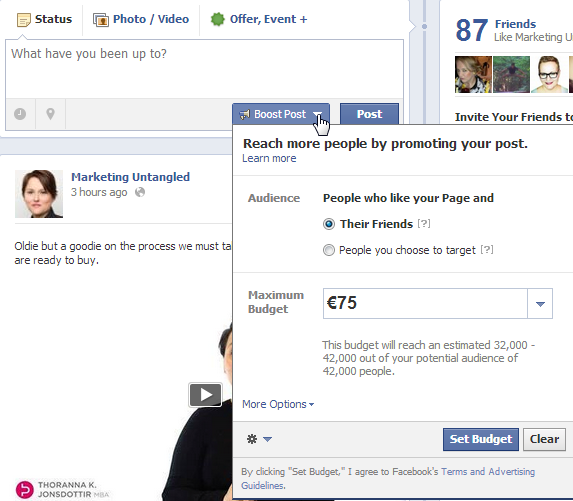The height and width of the screenshot is (501, 573).
Task: Select People you choose to target option
Action: tap(329, 250)
